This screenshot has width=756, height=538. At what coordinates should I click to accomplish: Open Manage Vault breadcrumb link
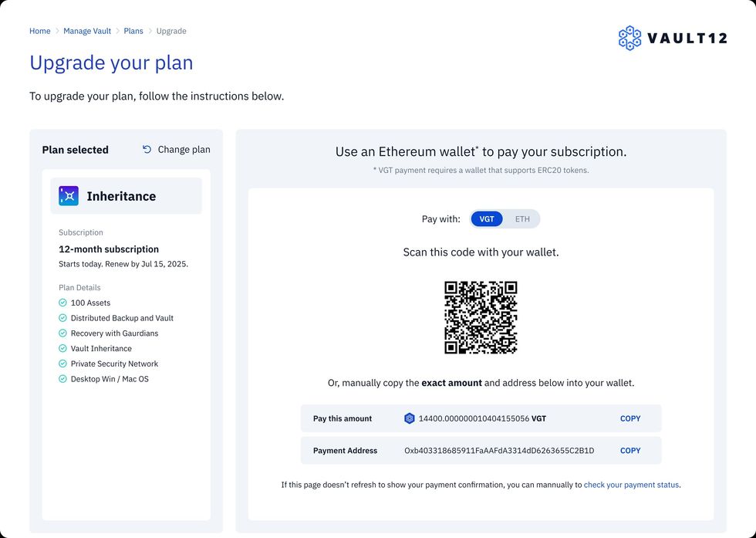[x=87, y=32]
